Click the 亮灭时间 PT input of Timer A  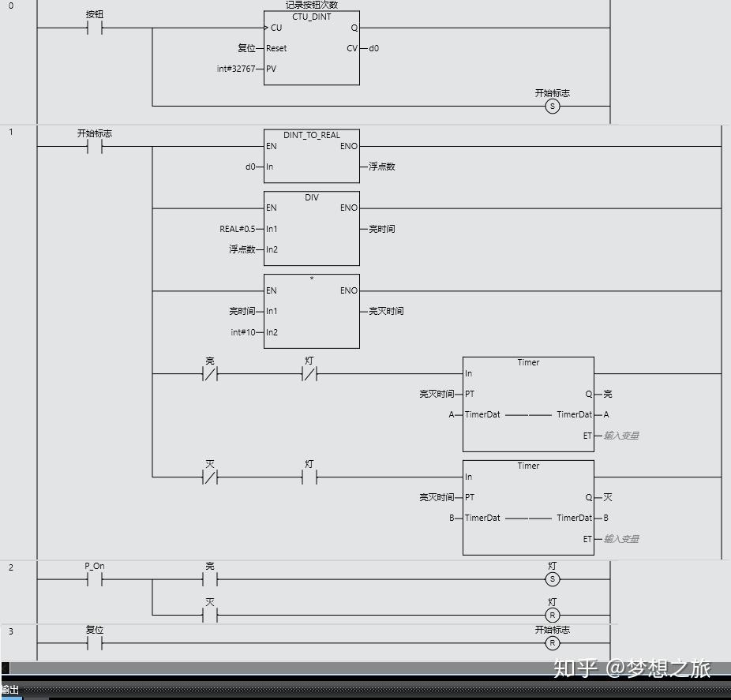coord(437,394)
